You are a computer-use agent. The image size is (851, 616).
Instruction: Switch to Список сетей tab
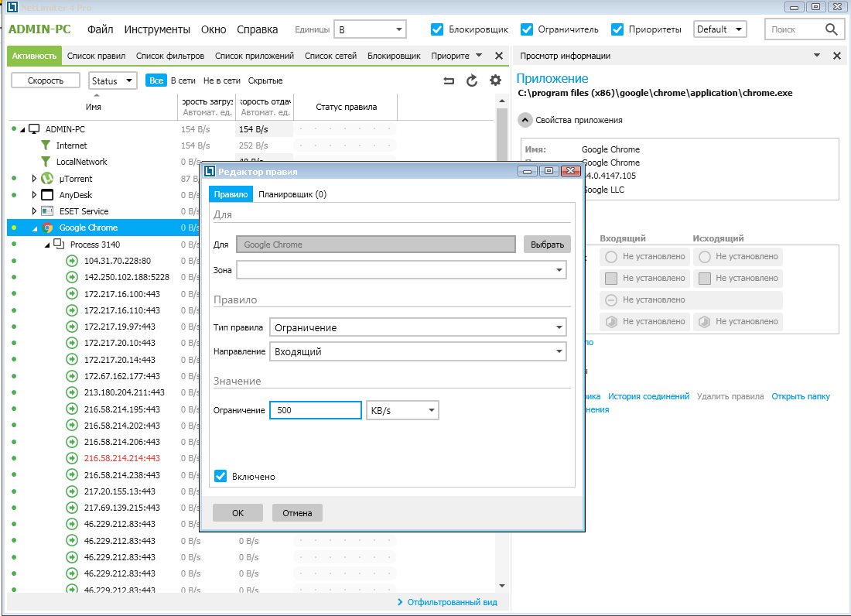pos(330,56)
